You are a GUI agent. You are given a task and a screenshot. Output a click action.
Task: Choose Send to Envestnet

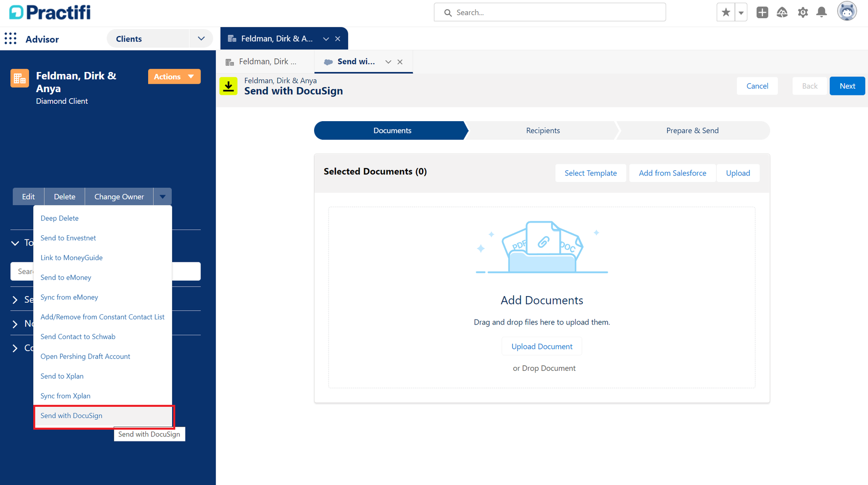pyautogui.click(x=103, y=238)
